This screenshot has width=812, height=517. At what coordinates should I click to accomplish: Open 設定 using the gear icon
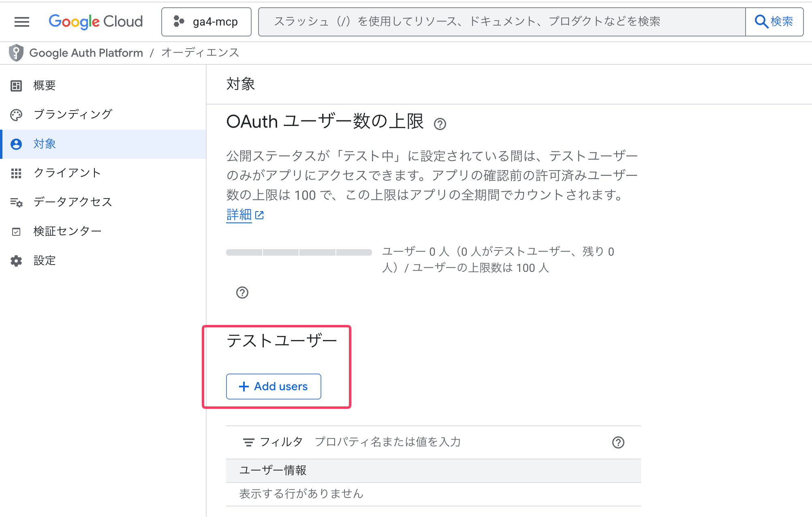coord(16,261)
